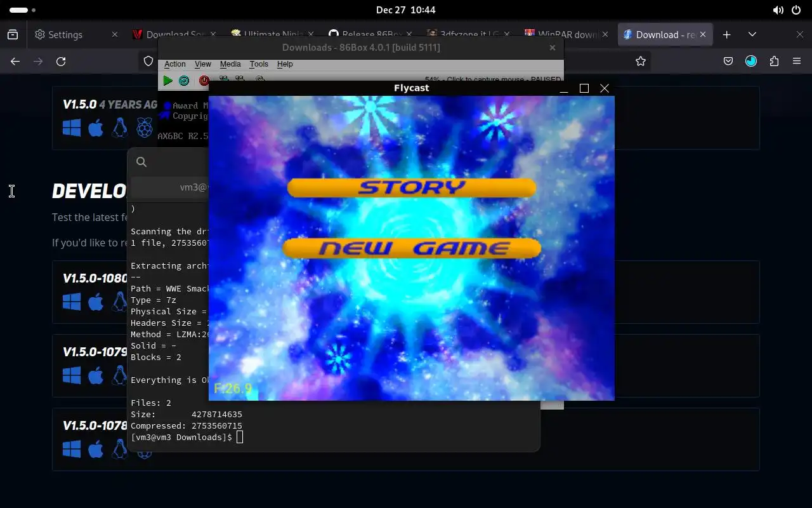Click green play/resume icon in 86Box toolbar
812x508 pixels.
167,81
